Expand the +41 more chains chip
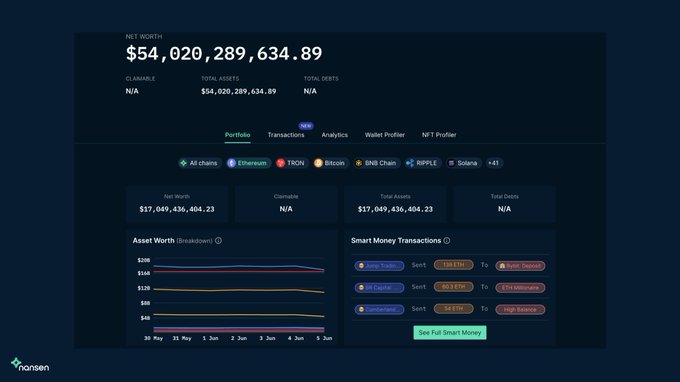 494,163
